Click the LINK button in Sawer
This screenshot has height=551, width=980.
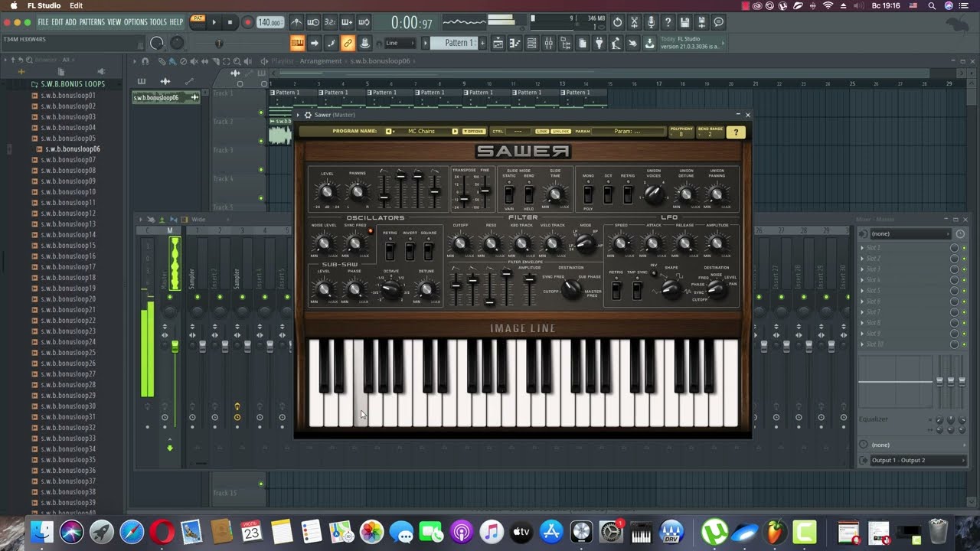[542, 132]
